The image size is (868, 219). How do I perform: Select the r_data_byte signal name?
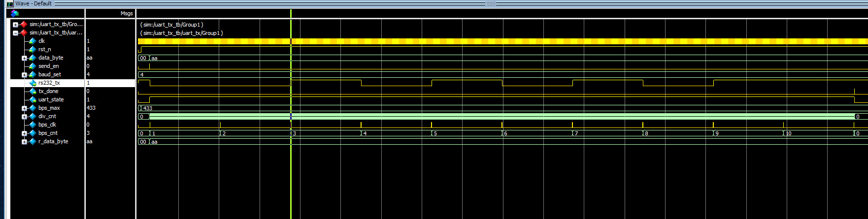click(53, 141)
